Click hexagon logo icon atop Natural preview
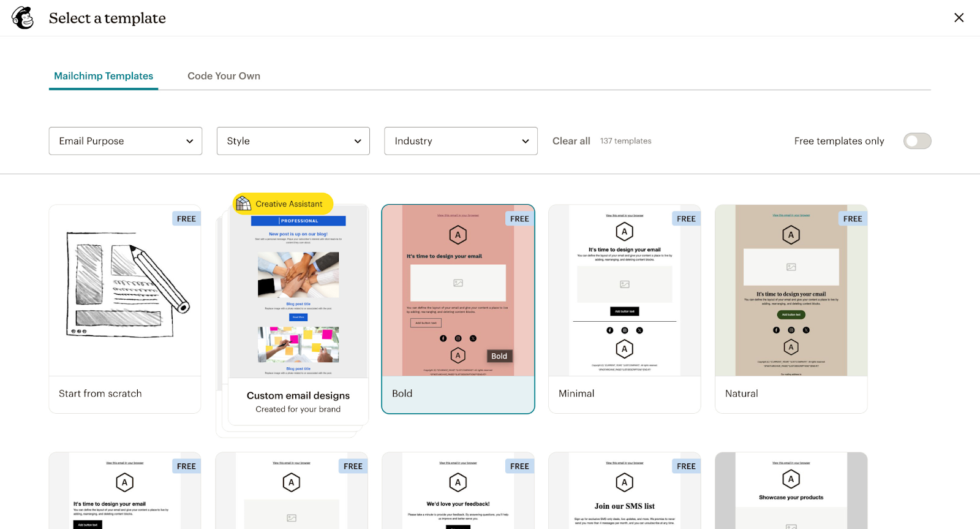 791,235
